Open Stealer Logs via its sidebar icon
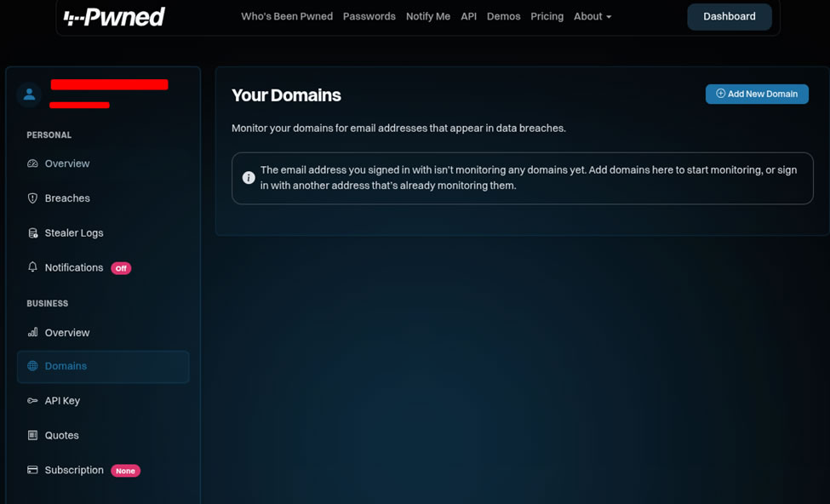 click(31, 232)
